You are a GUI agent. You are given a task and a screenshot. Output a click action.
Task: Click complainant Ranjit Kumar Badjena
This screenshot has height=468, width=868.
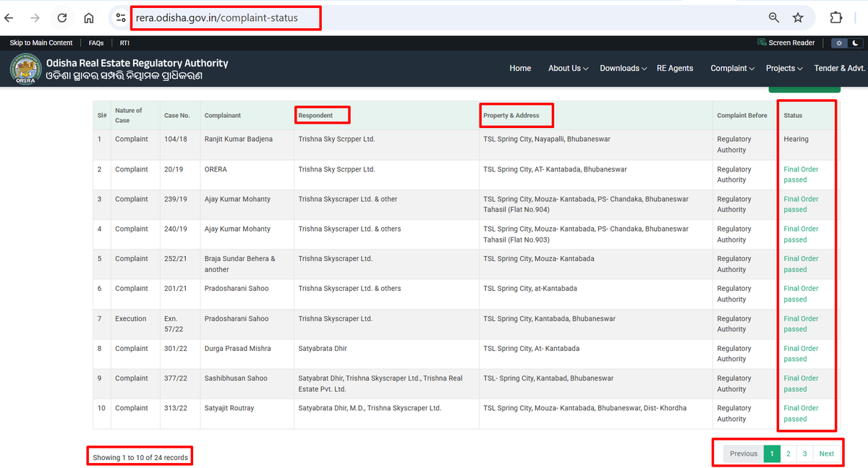pyautogui.click(x=239, y=139)
